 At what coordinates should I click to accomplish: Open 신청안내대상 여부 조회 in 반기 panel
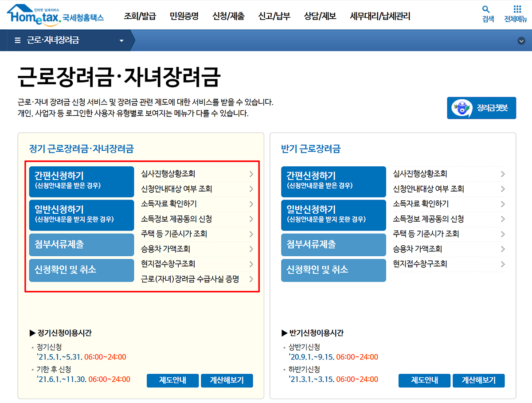(x=449, y=189)
